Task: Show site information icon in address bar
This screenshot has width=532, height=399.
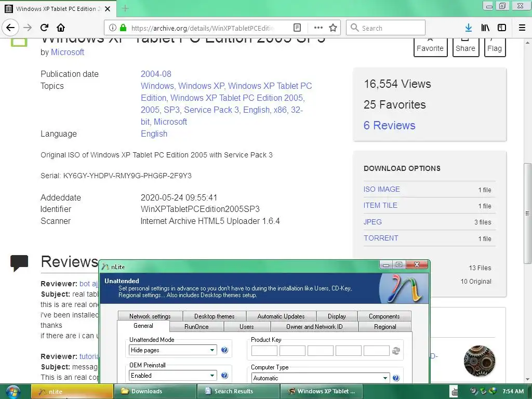Action: (112, 28)
